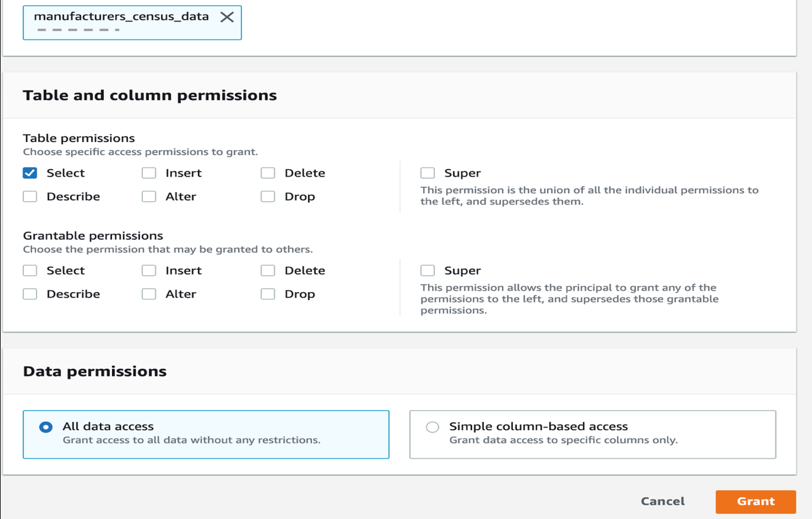The height and width of the screenshot is (519, 812).
Task: Tick Drop under Table permissions
Action: click(x=268, y=196)
